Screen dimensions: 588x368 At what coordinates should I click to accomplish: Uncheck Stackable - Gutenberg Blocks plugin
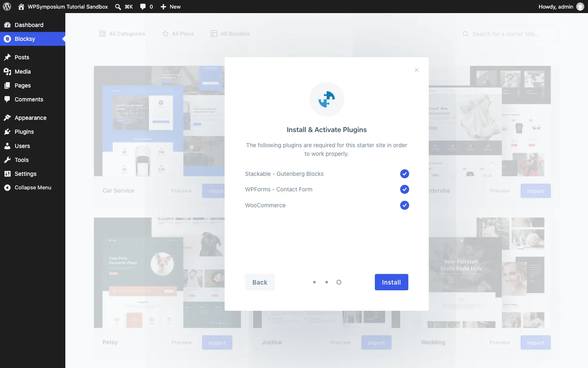tap(405, 174)
